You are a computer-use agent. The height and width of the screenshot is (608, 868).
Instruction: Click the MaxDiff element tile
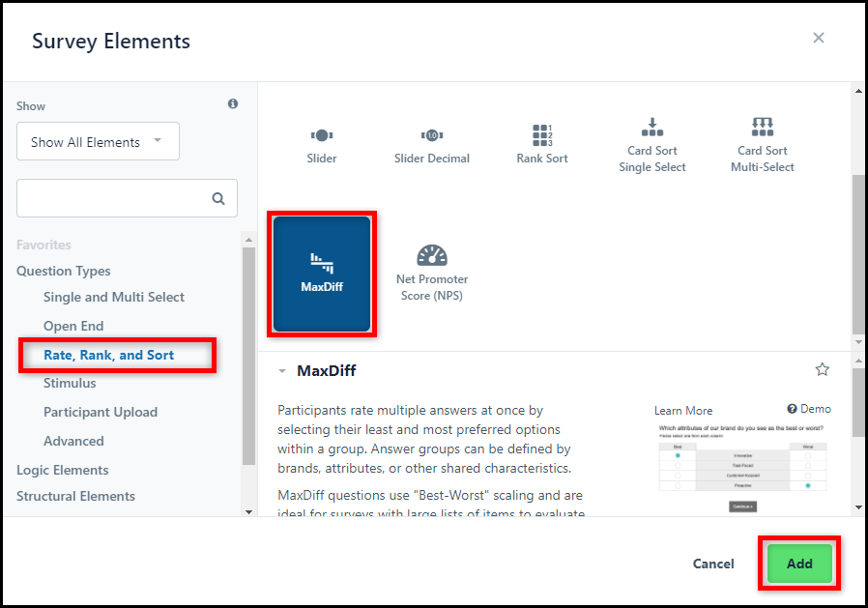(x=322, y=274)
